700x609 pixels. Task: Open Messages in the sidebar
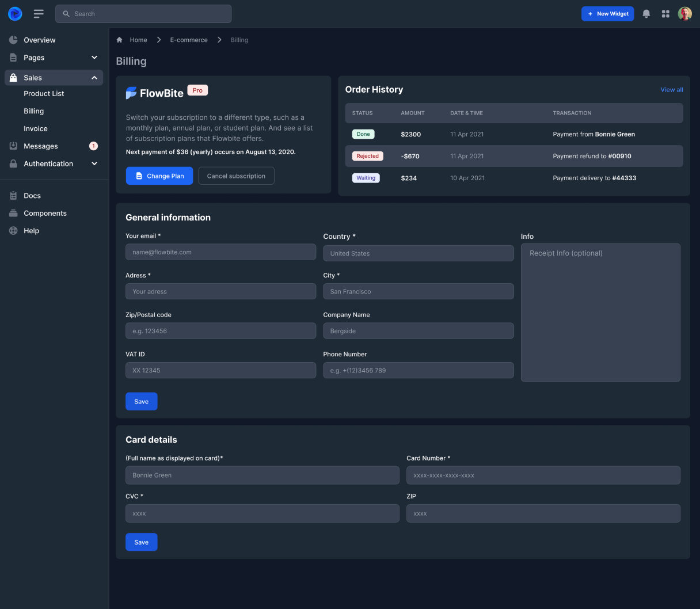coord(41,146)
